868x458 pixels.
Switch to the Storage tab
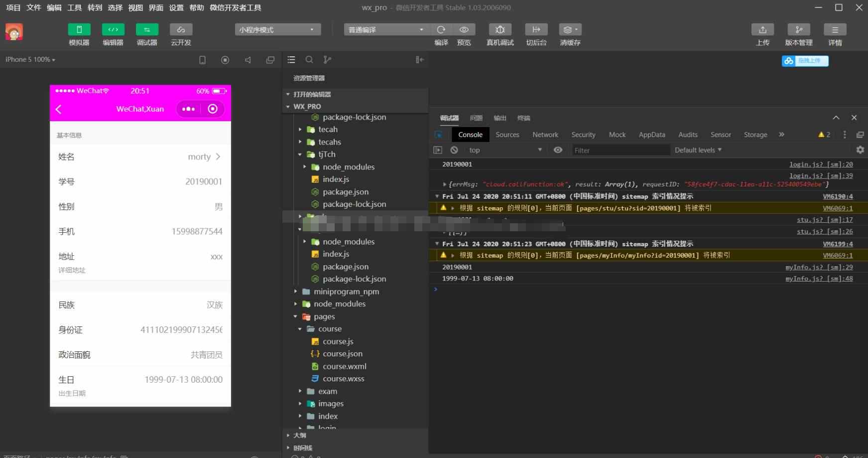click(755, 135)
